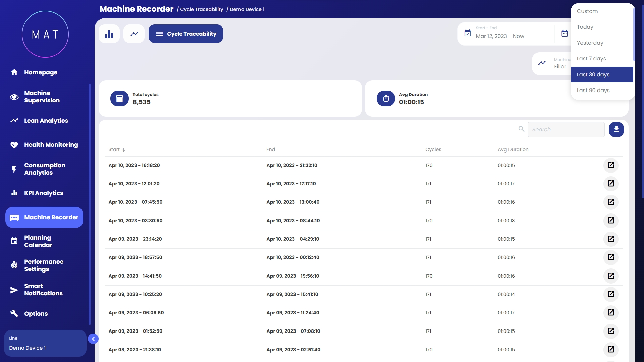Click the Avg Duration stopwatch icon
Image resolution: width=644 pixels, height=362 pixels.
click(386, 99)
